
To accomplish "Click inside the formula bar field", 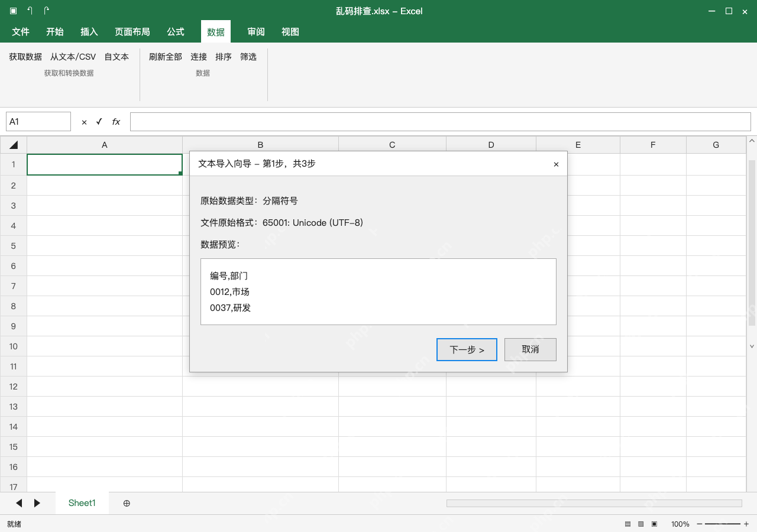I will coord(441,122).
